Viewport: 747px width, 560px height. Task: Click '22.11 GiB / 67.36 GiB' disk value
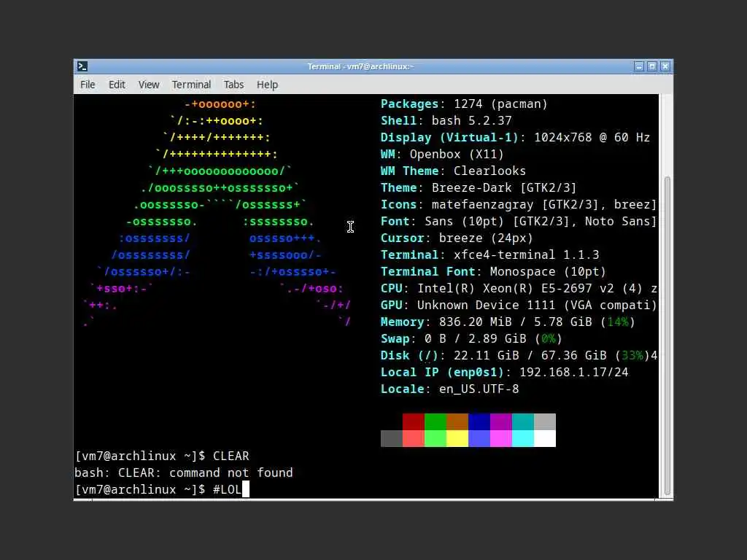pyautogui.click(x=530, y=356)
